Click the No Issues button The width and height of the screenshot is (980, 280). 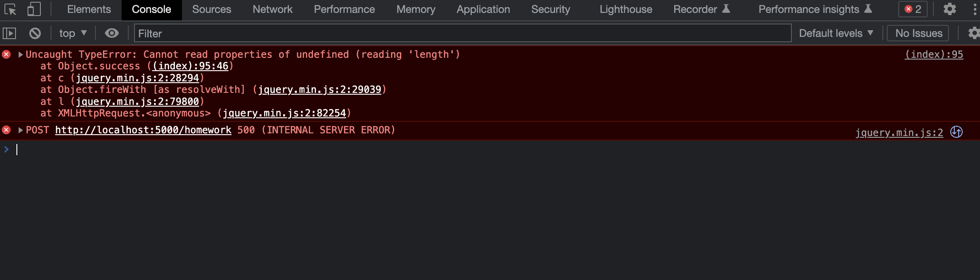[918, 33]
